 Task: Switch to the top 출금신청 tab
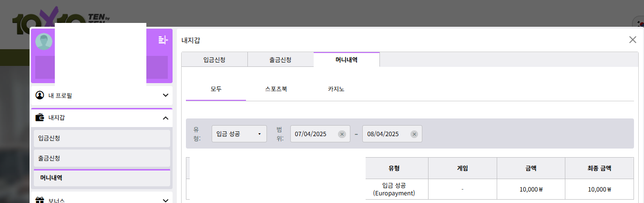tap(280, 60)
